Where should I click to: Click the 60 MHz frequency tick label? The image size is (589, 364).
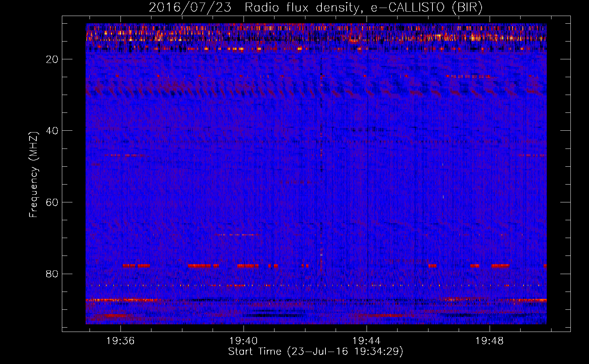coord(52,202)
